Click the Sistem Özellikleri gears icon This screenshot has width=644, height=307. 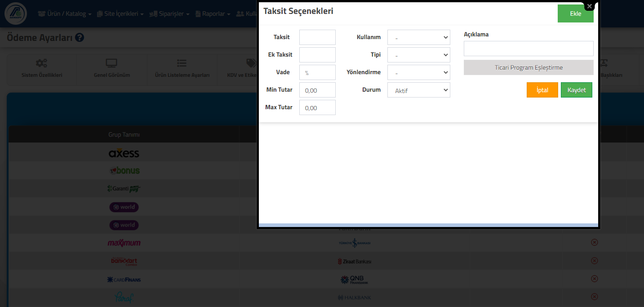(42, 63)
